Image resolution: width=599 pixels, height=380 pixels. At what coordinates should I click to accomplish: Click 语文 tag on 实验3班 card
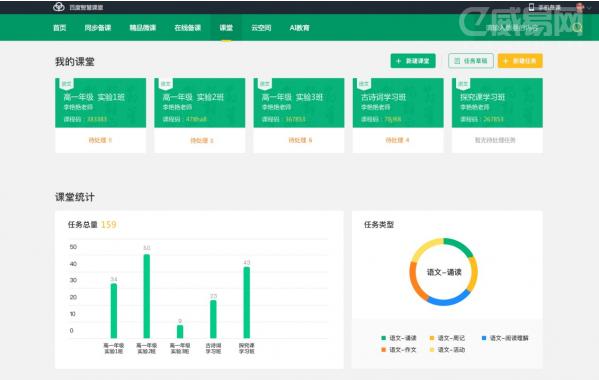tap(265, 84)
